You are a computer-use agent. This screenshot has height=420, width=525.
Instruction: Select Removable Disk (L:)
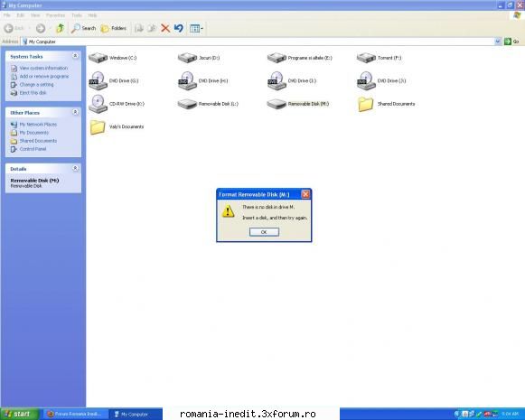pyautogui.click(x=208, y=104)
